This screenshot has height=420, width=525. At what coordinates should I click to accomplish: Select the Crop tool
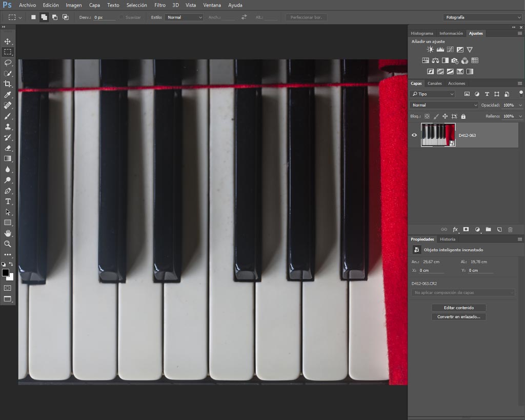click(x=7, y=84)
